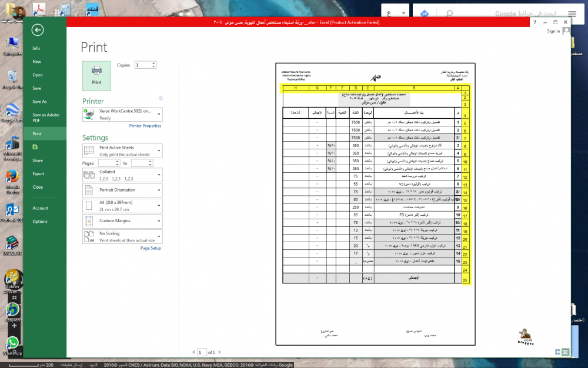Select Save as Adobe PDF option
Image resolution: width=588 pixels, height=368 pixels.
click(x=46, y=118)
